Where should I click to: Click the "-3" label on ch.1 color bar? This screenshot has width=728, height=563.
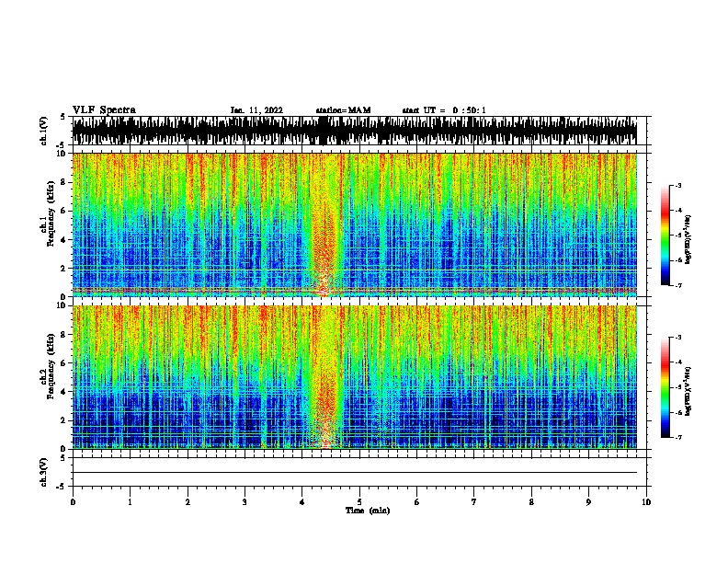[677, 185]
